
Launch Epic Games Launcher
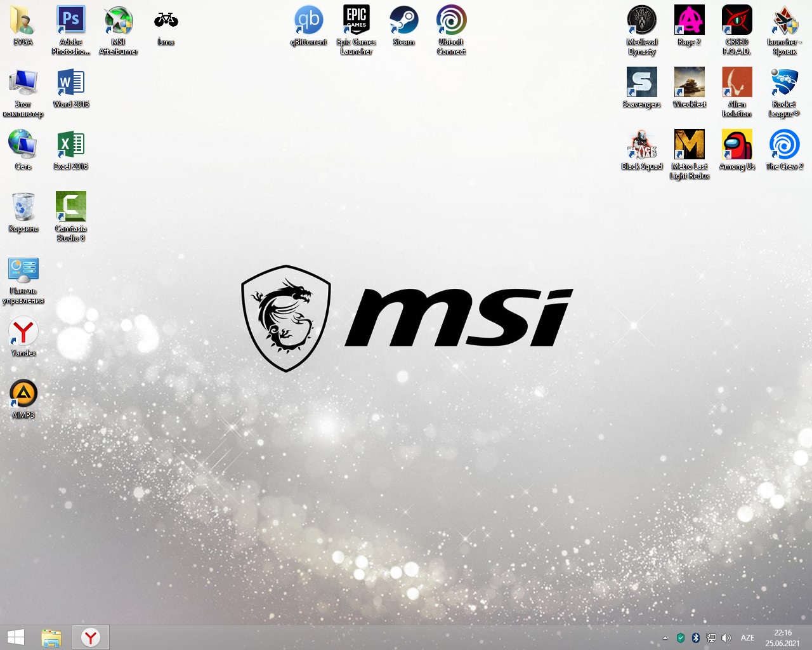pyautogui.click(x=356, y=30)
